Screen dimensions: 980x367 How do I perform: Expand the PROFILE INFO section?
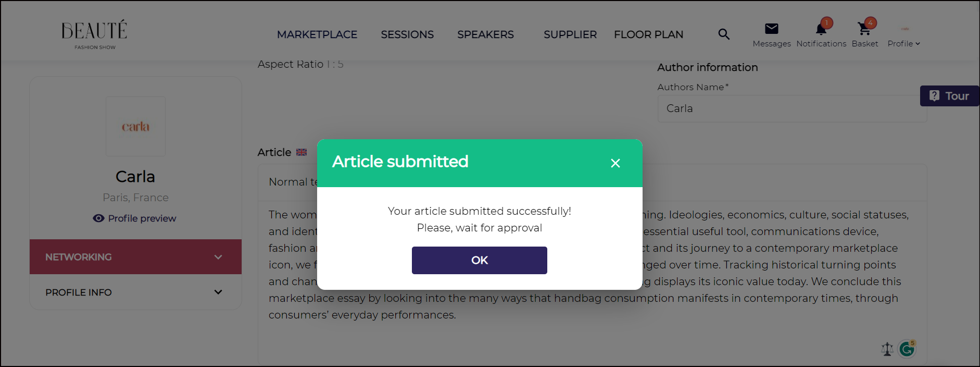[218, 292]
